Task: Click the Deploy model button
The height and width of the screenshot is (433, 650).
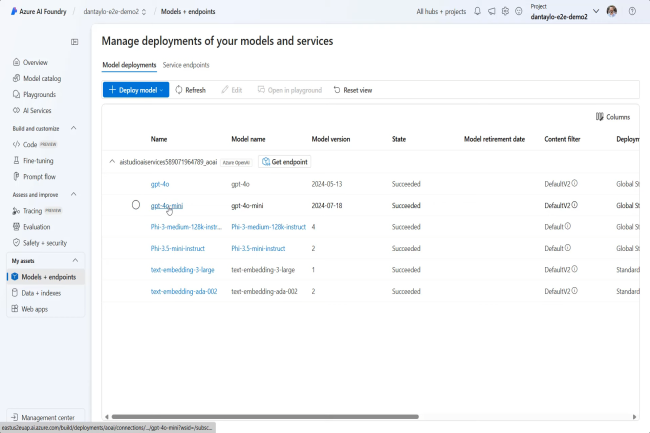Action: [x=135, y=90]
